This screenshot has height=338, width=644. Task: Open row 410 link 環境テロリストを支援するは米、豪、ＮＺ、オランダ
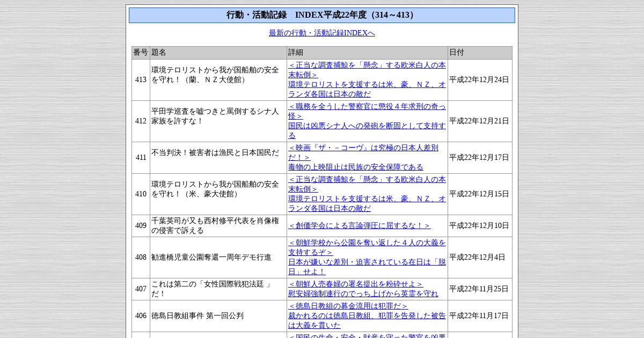[x=367, y=203]
